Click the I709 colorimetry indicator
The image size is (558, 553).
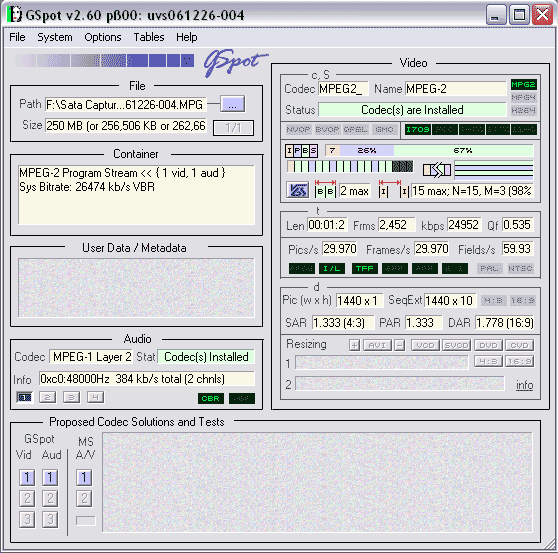pyautogui.click(x=418, y=130)
